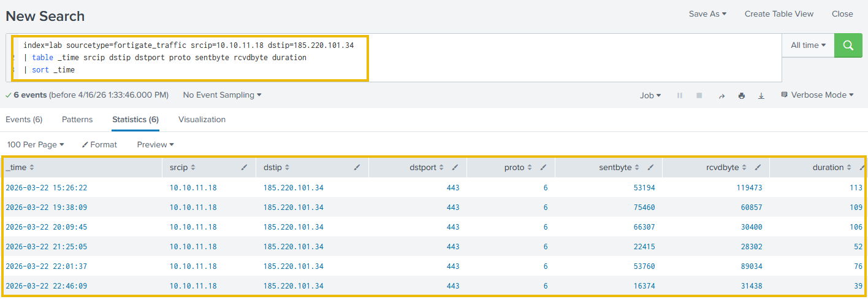Click the Close link
Image resolution: width=868 pixels, height=299 pixels.
tap(842, 14)
